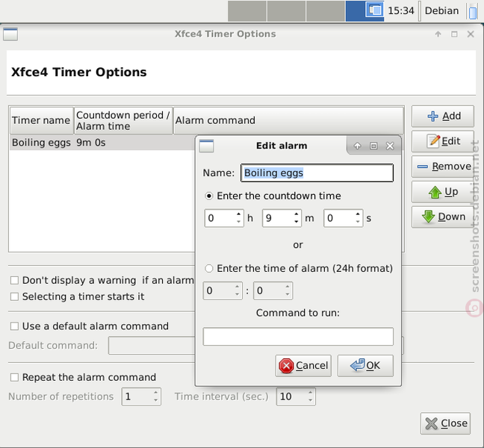Confirm with OK in Edit alarm
This screenshot has width=484, height=448.
[x=365, y=366]
